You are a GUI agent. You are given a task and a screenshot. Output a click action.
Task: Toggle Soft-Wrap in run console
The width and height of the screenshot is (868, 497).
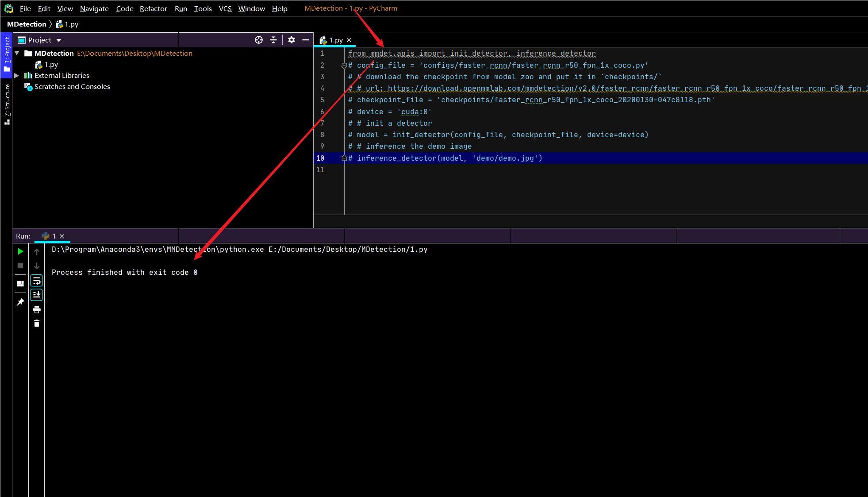[37, 281]
